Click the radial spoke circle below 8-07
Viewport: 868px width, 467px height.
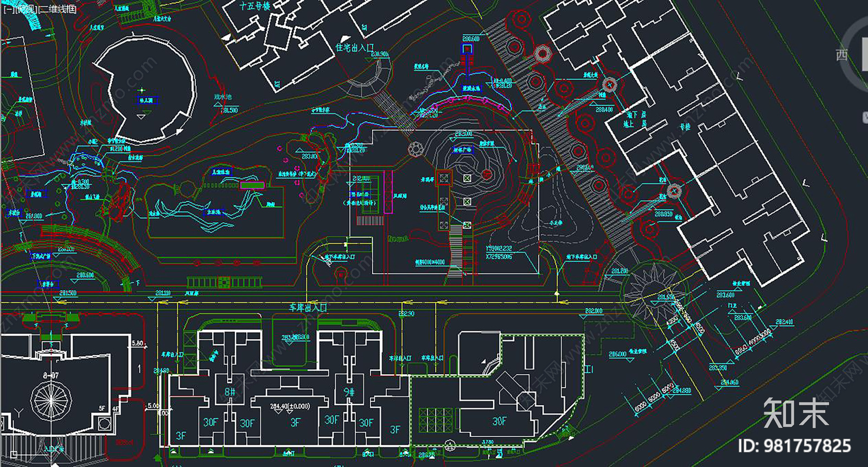click(x=51, y=401)
